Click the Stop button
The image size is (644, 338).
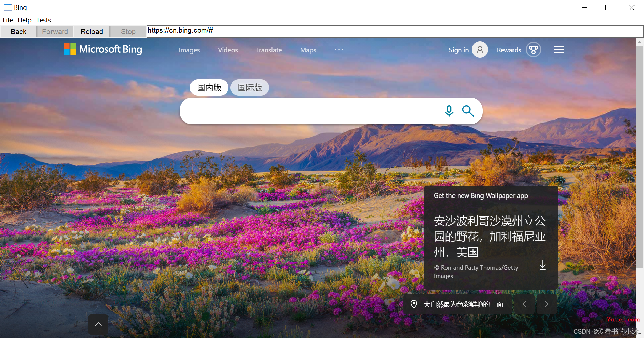pos(128,32)
